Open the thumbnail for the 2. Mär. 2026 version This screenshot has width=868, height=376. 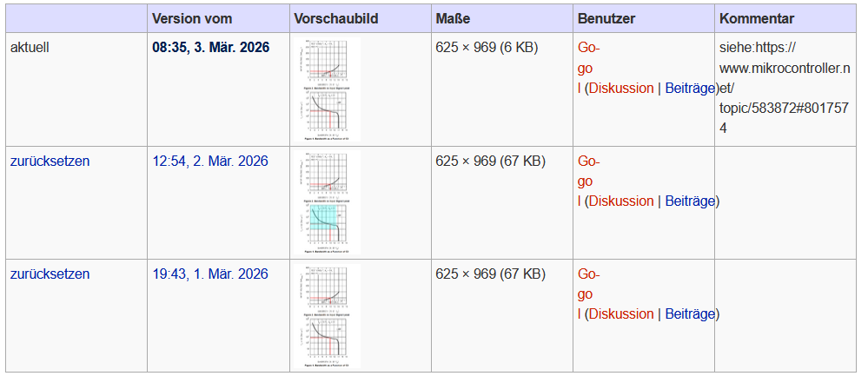pos(326,202)
